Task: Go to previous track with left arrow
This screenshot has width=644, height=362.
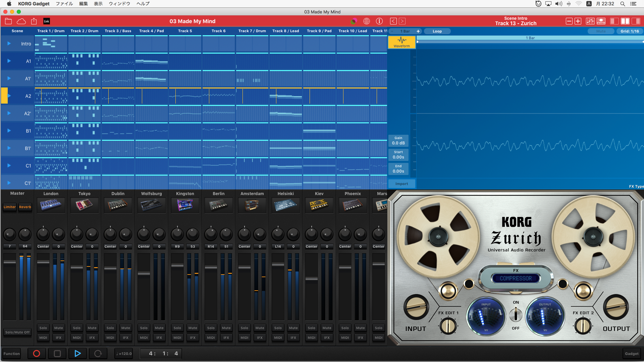Action: (x=393, y=21)
